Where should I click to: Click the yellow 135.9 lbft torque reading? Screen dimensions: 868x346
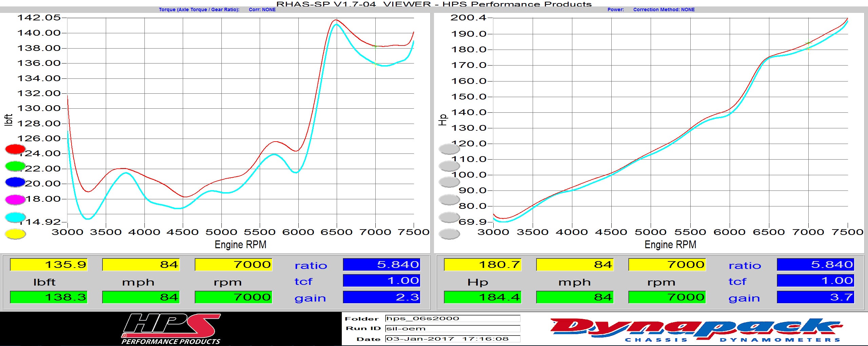pos(49,265)
